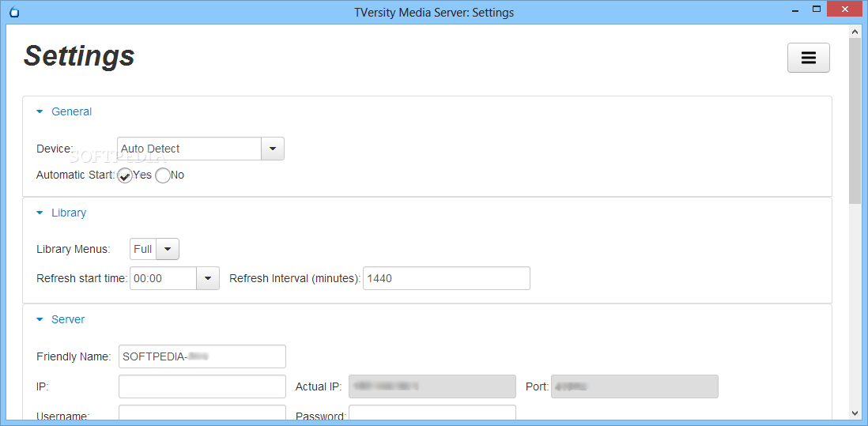
Task: Collapse the General section
Action: [x=64, y=111]
